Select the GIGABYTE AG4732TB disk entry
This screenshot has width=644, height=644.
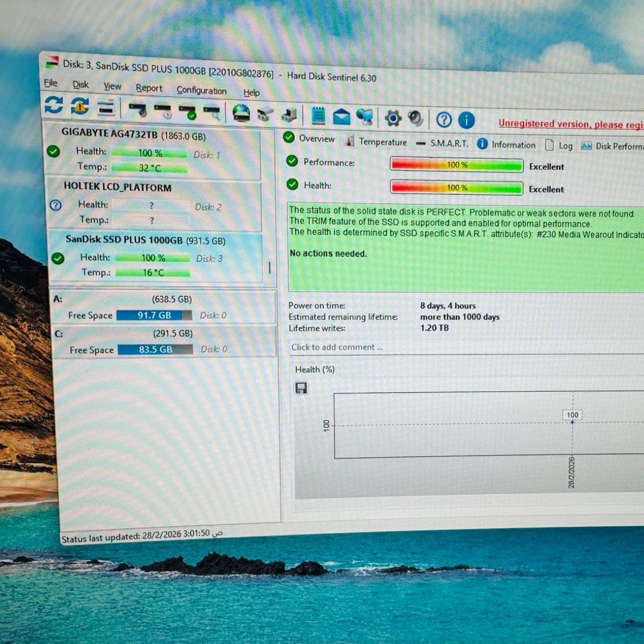point(133,134)
